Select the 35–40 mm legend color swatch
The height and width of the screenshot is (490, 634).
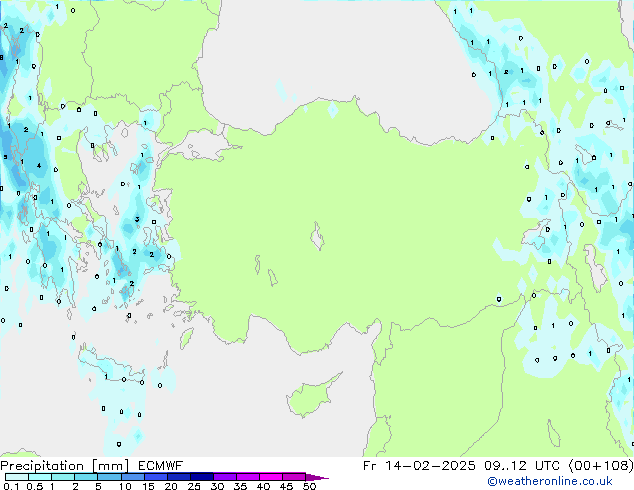tap(247, 477)
